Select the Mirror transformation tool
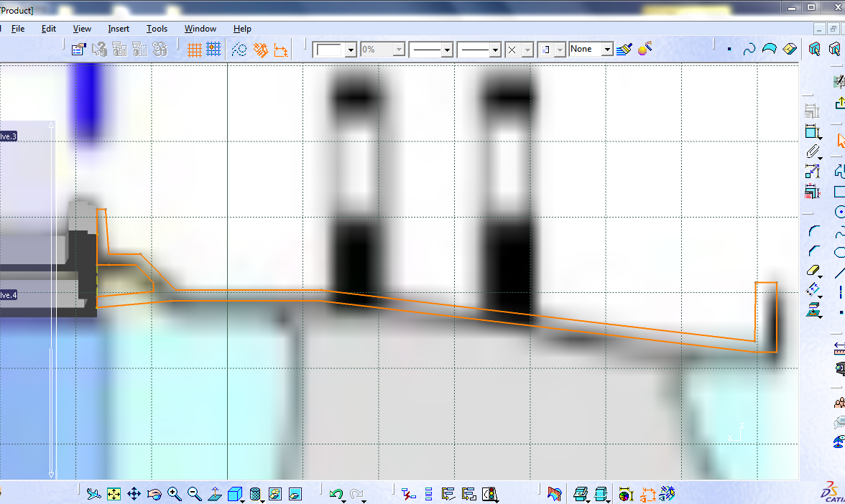The width and height of the screenshot is (845, 504). pyautogui.click(x=813, y=290)
